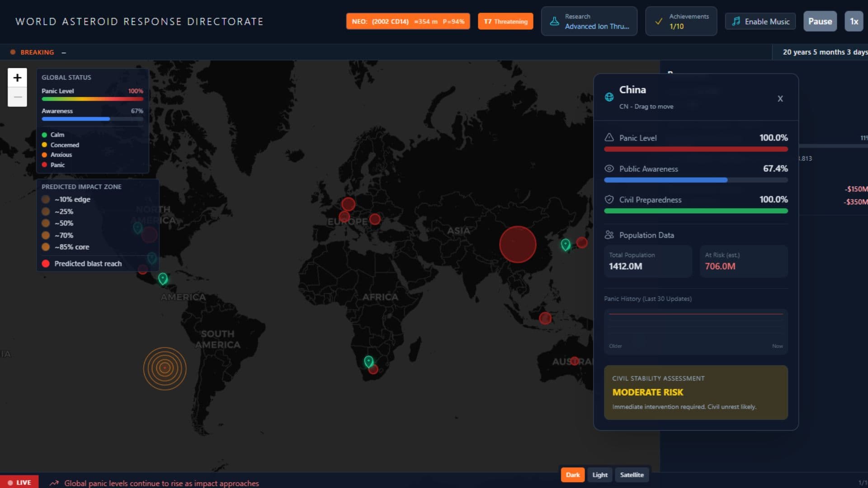Switch map to Light style
The height and width of the screenshot is (488, 868).
pos(600,475)
